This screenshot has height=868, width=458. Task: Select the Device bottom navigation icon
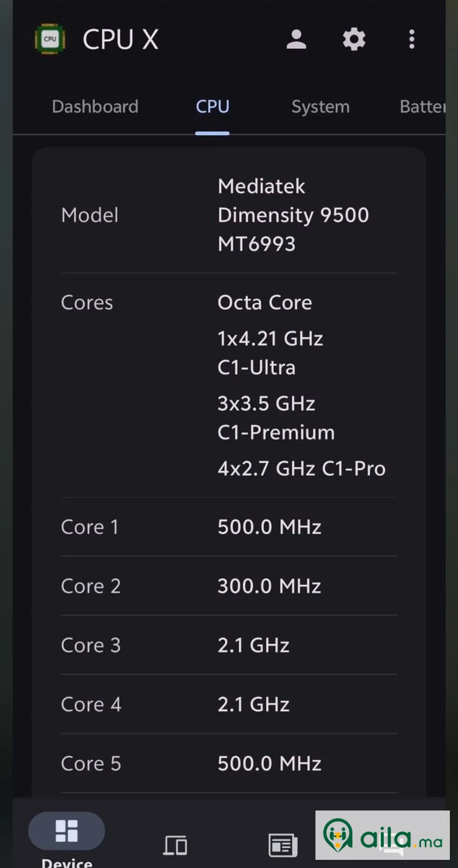tap(67, 831)
